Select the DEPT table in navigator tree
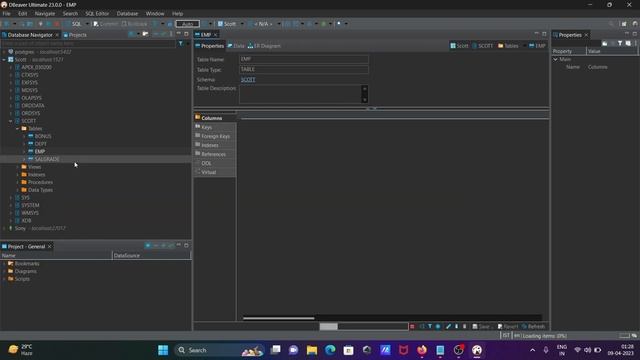Image resolution: width=640 pixels, height=360 pixels. click(x=40, y=144)
